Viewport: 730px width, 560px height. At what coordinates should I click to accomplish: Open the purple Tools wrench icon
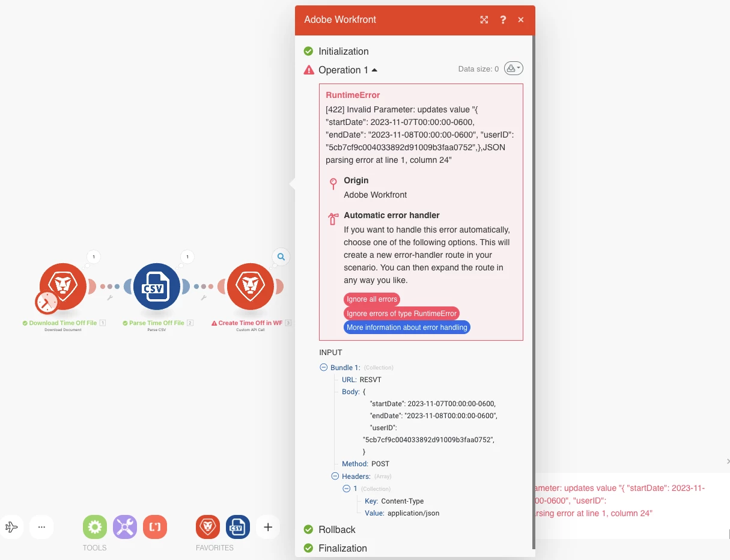point(125,528)
